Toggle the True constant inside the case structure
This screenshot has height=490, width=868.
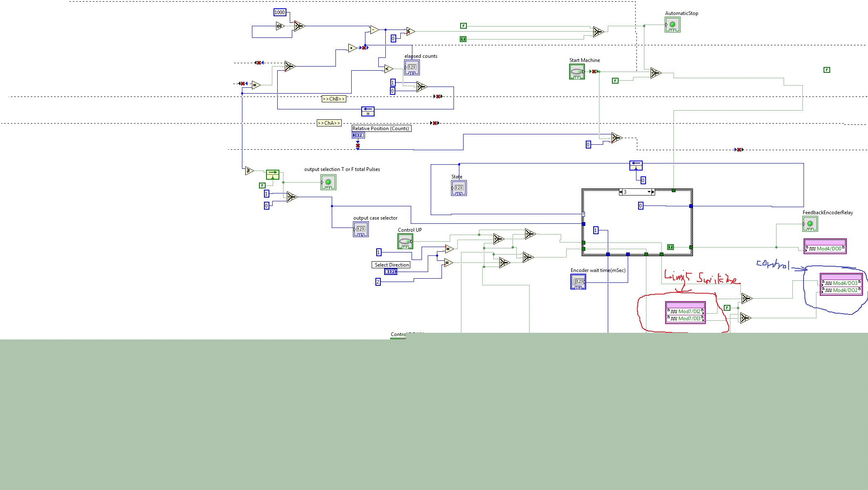[671, 247]
